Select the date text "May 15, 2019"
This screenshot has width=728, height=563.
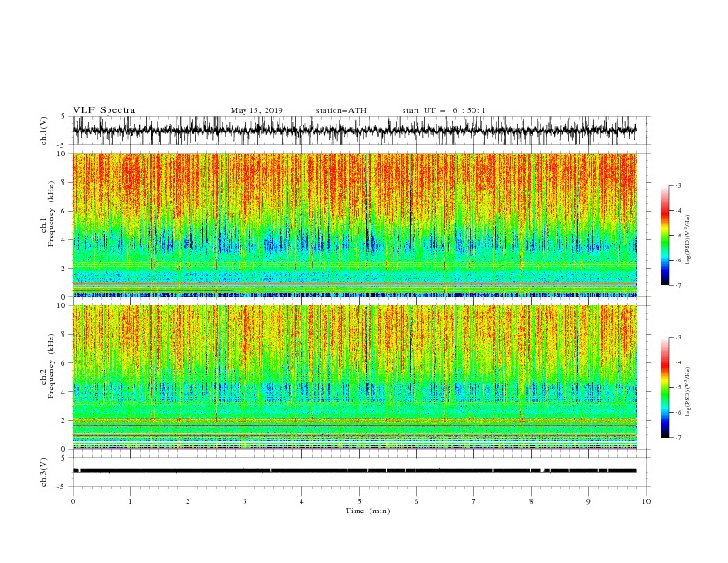click(256, 110)
